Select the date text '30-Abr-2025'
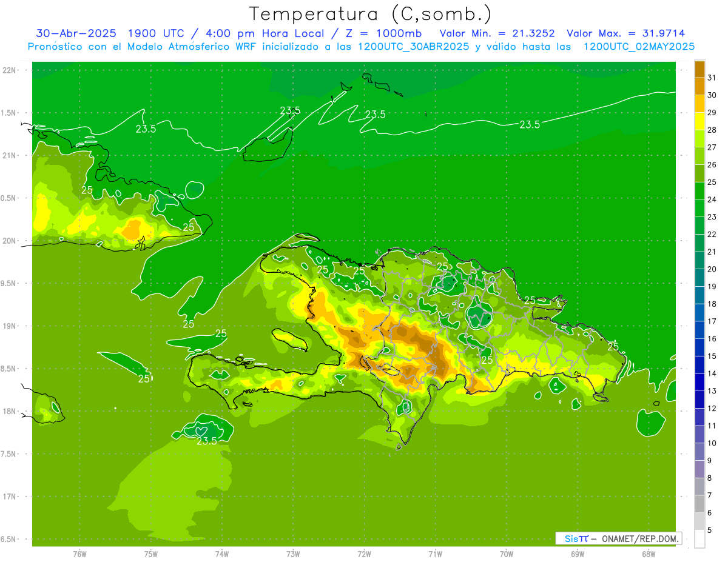The height and width of the screenshot is (562, 728). click(76, 33)
